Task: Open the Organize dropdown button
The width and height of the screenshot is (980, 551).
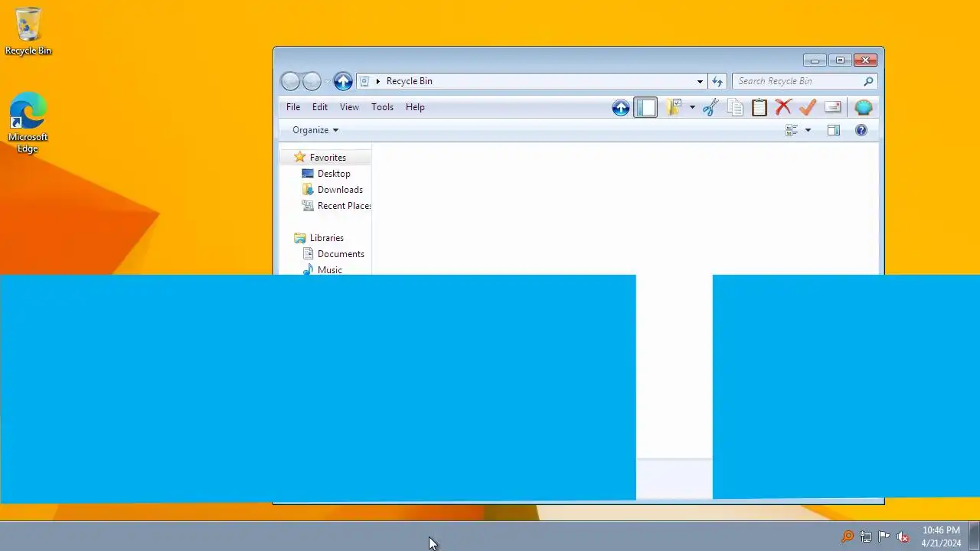Action: (x=315, y=130)
